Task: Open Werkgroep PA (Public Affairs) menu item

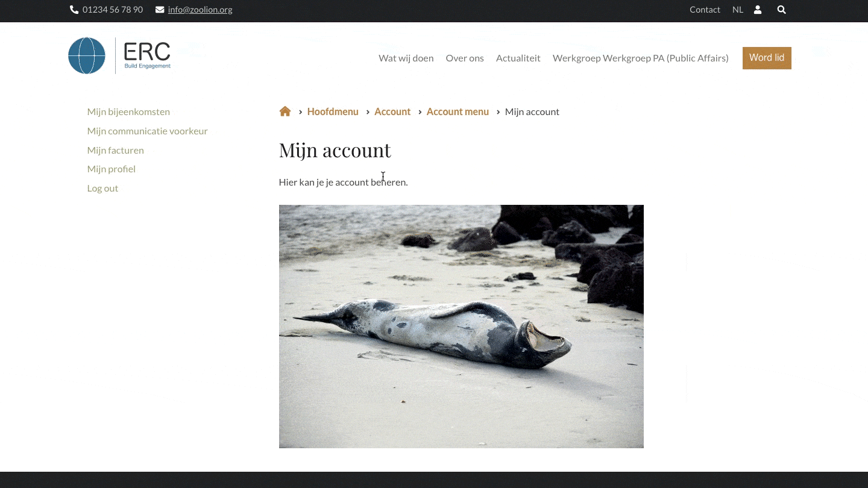Action: (x=640, y=58)
